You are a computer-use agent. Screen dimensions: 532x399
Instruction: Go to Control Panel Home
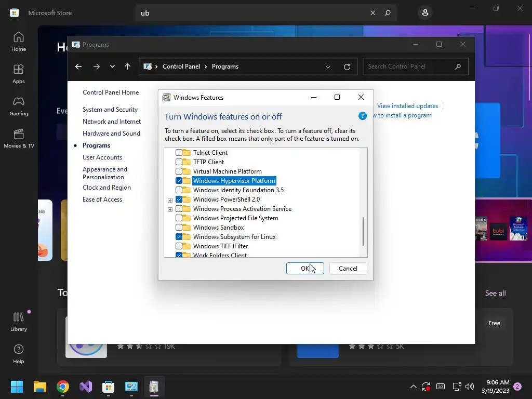click(x=111, y=92)
